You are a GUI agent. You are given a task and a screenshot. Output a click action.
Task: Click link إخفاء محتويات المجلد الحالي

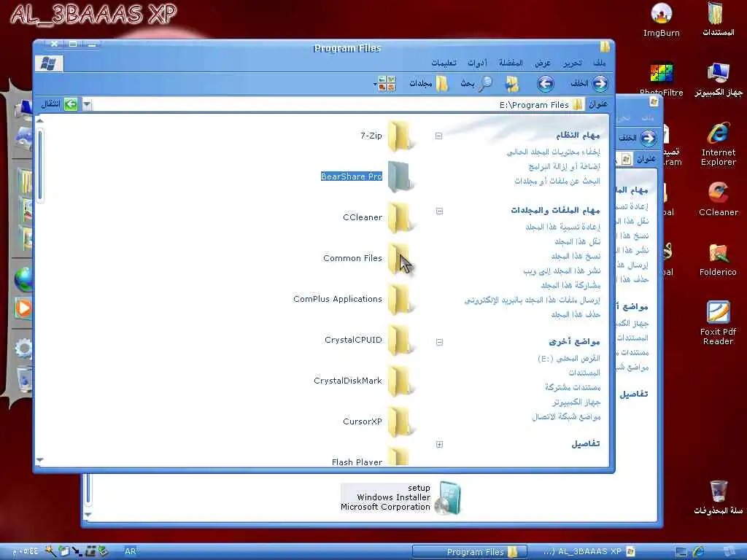[x=553, y=152]
